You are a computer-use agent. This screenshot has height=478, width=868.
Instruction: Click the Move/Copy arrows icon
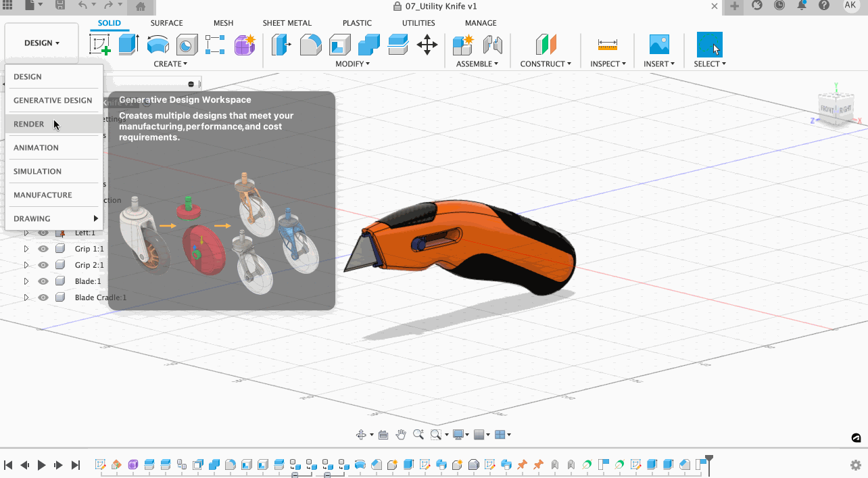pyautogui.click(x=427, y=45)
